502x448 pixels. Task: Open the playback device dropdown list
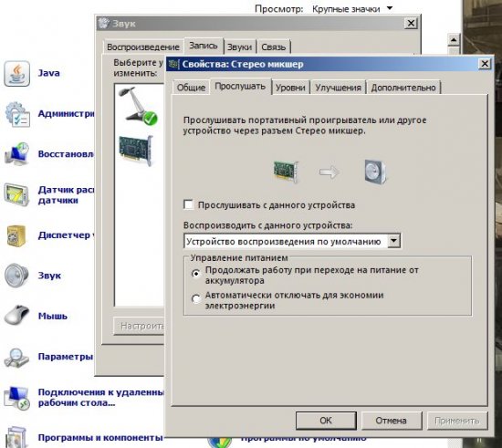tap(393, 241)
